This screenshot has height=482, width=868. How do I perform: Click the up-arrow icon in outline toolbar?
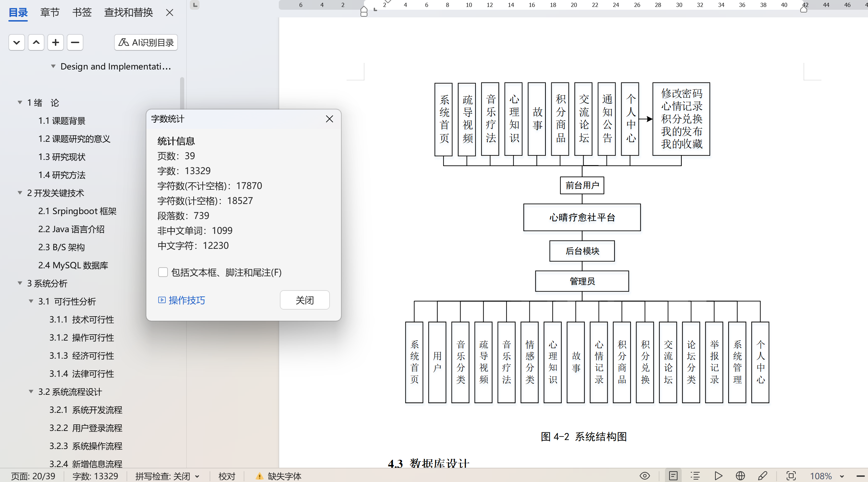point(36,42)
